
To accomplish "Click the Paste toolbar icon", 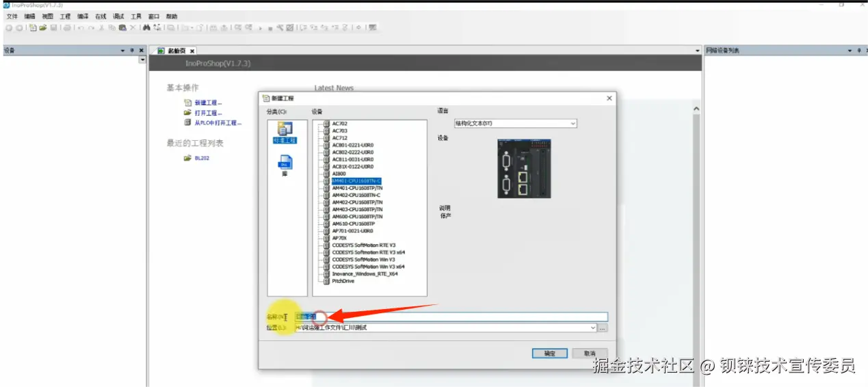I will (x=122, y=27).
